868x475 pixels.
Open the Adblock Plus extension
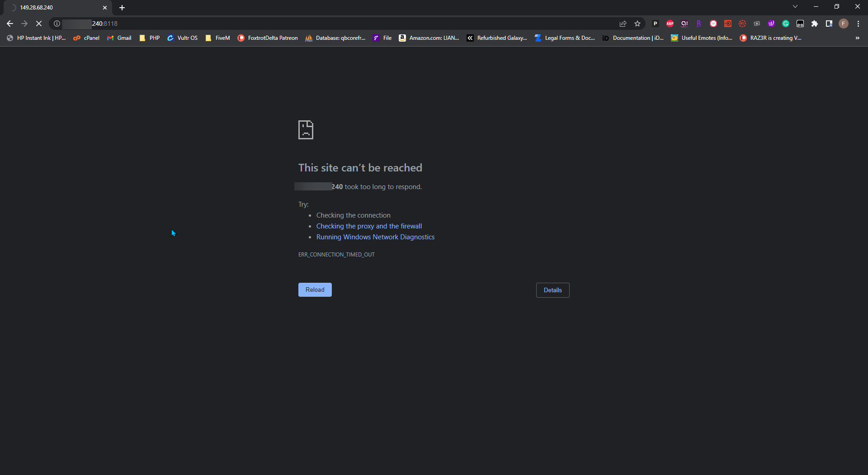click(x=670, y=24)
